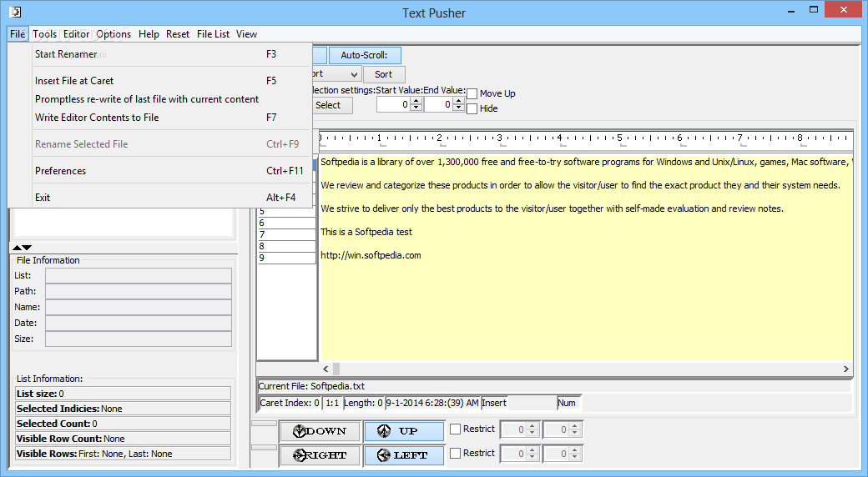
Task: Increment second spinner in UP Restrict row
Action: (574, 426)
